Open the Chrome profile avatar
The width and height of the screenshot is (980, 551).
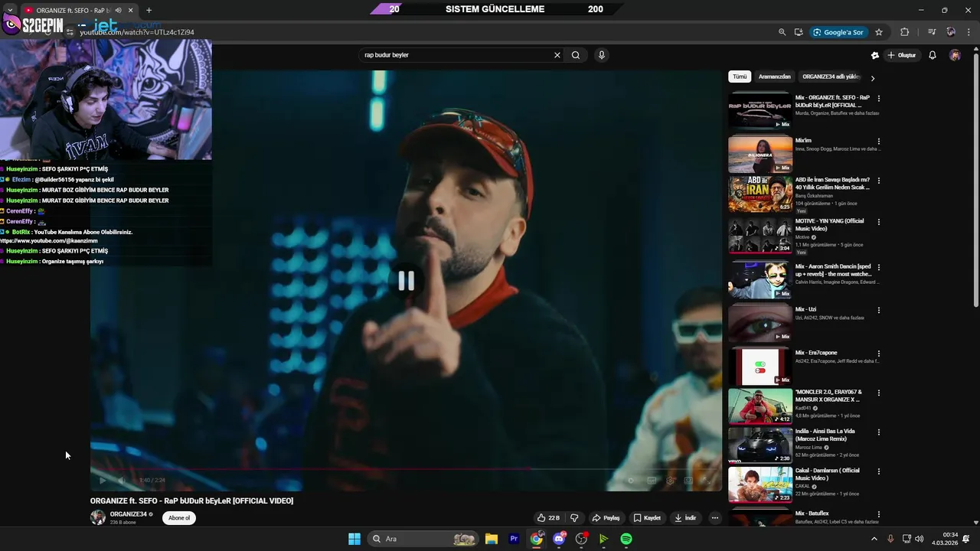pyautogui.click(x=951, y=32)
